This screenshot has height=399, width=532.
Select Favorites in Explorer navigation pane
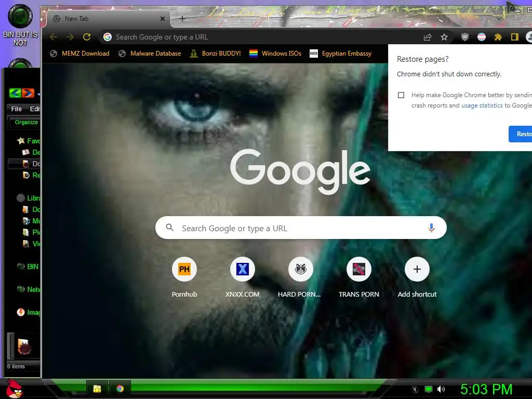pyautogui.click(x=29, y=141)
